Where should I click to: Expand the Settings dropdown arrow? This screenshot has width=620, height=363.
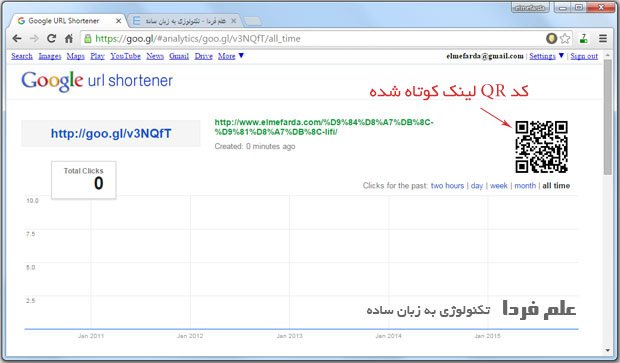point(561,56)
